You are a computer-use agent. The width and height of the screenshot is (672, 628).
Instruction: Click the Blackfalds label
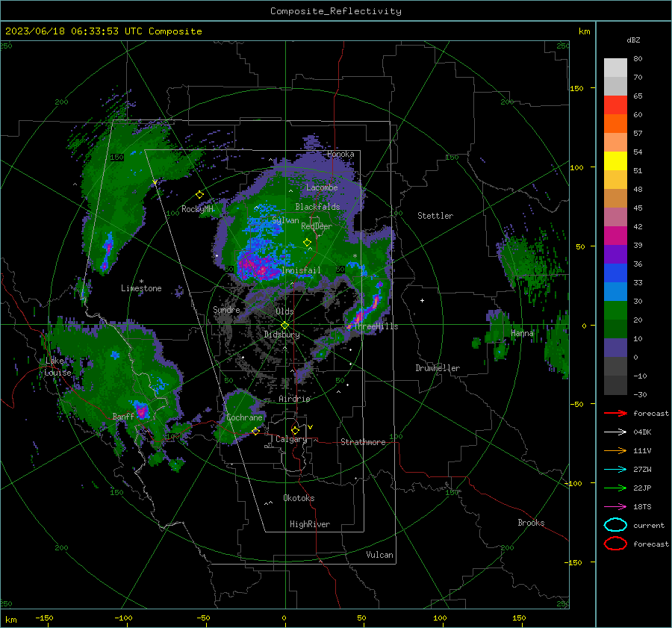tap(317, 207)
